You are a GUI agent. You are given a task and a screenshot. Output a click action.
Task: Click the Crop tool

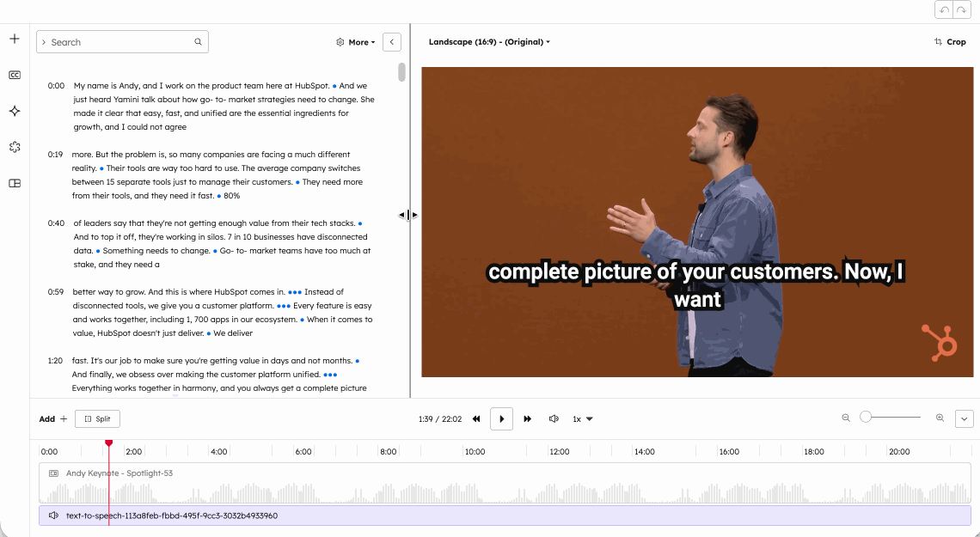click(x=949, y=41)
